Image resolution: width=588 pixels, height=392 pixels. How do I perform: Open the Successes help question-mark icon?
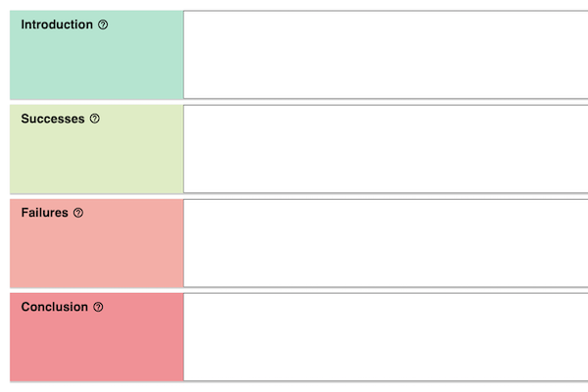(x=94, y=119)
